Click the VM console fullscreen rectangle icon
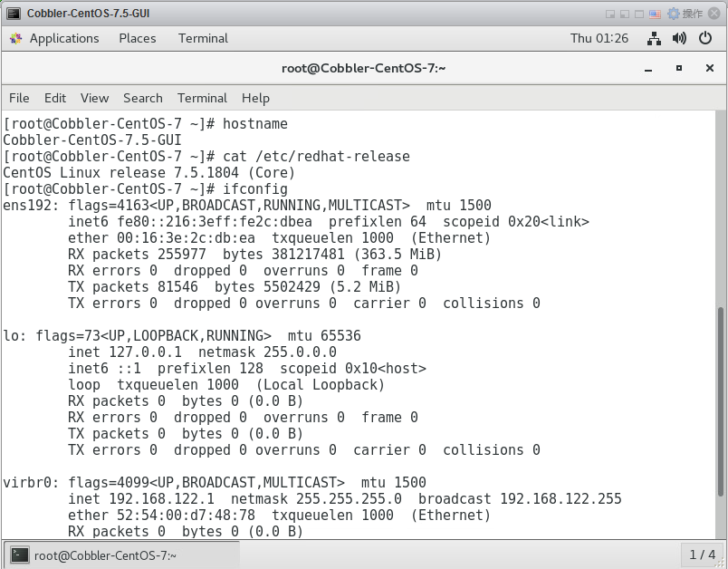The image size is (728, 569). pos(639,14)
